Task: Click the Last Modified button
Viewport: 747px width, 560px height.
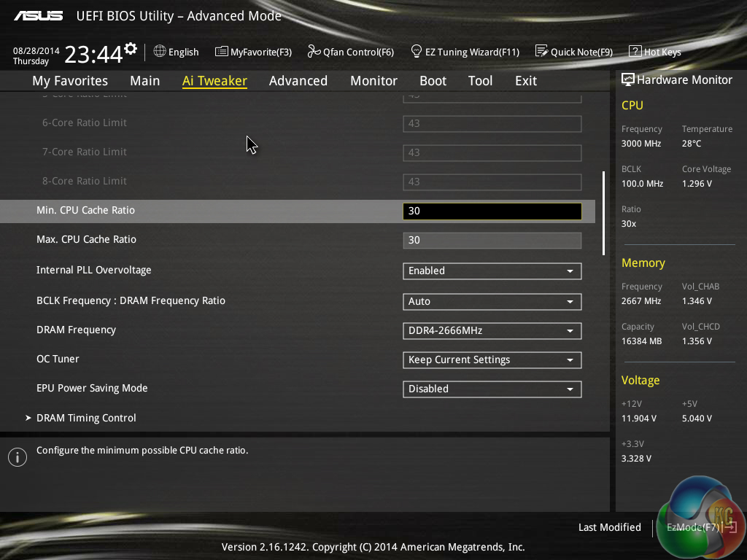Action: (x=609, y=528)
